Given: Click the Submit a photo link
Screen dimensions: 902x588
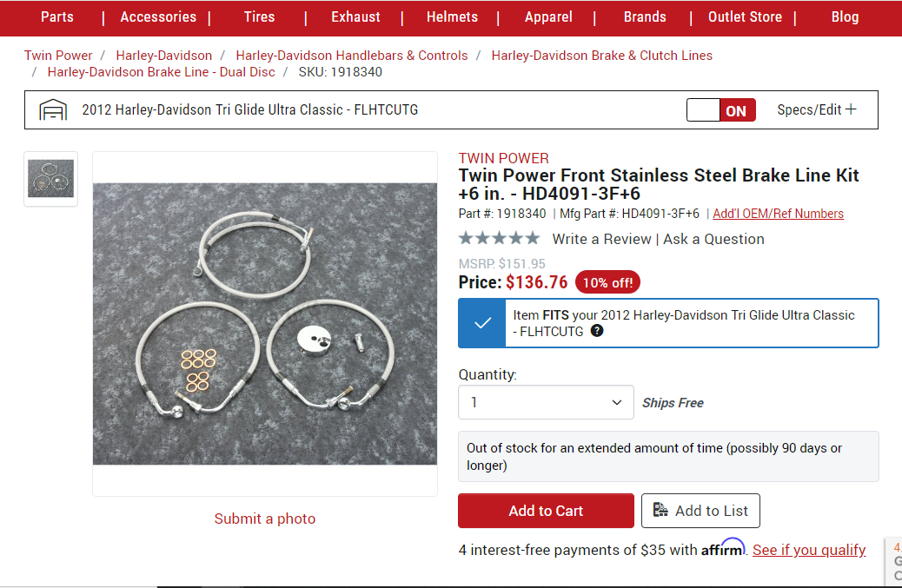Looking at the screenshot, I should click(x=265, y=519).
